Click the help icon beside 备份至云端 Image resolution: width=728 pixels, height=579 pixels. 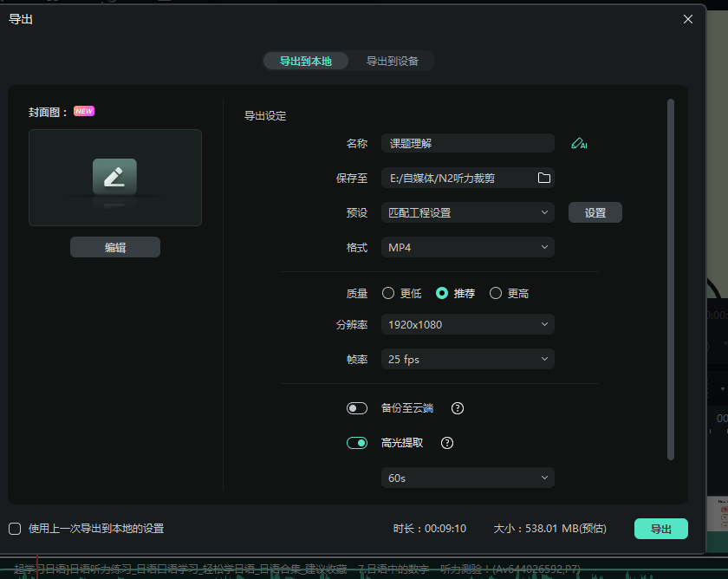(457, 408)
